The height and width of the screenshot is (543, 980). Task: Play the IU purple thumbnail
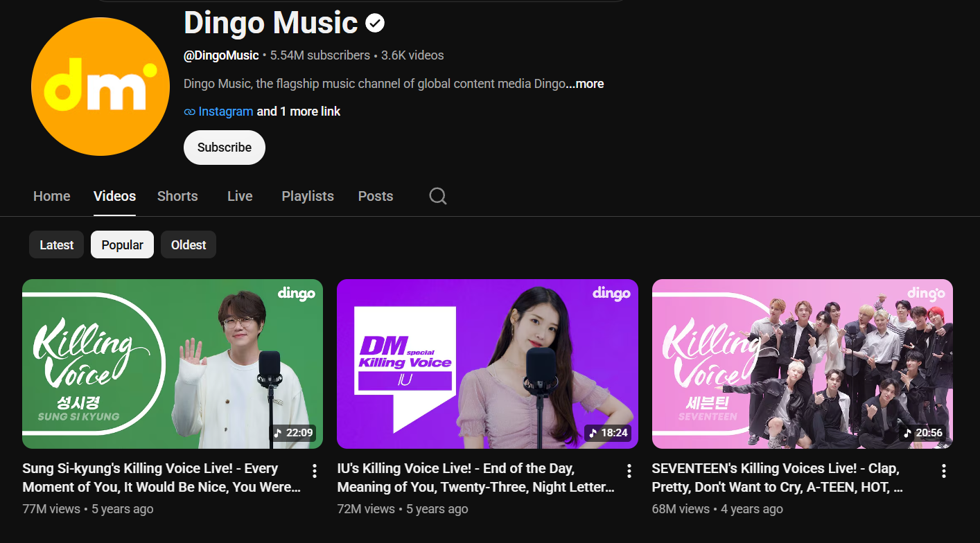click(x=487, y=364)
